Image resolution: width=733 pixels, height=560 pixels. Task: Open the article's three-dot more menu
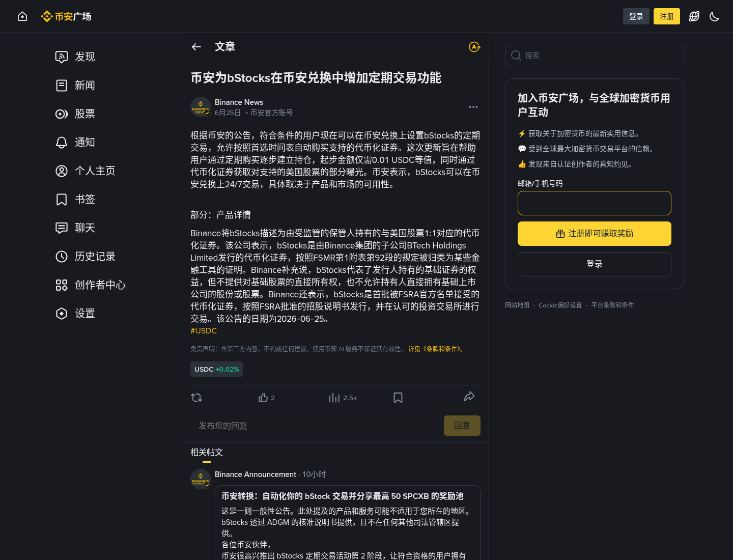473,107
